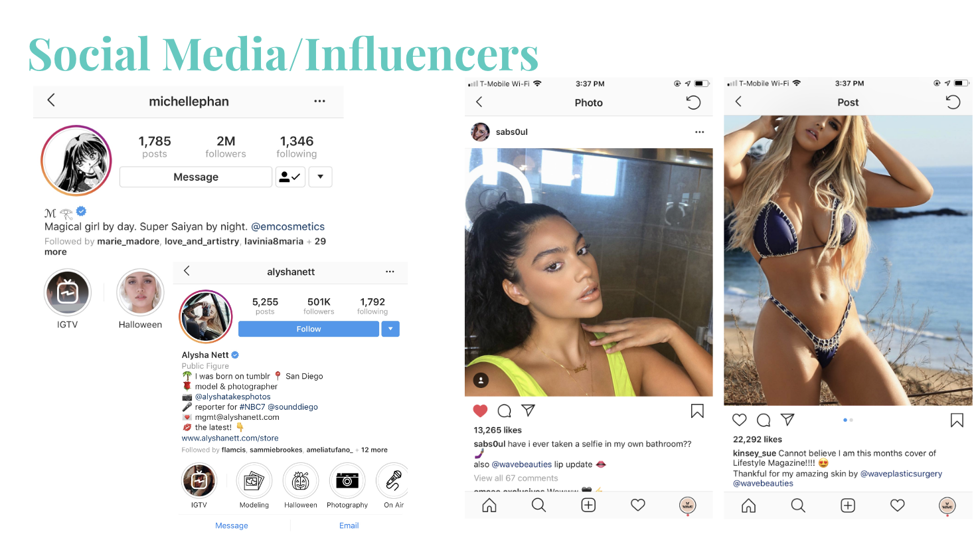Open alyshanett's Photography highlight
Viewport: 980px width, 554px height.
[x=347, y=481]
